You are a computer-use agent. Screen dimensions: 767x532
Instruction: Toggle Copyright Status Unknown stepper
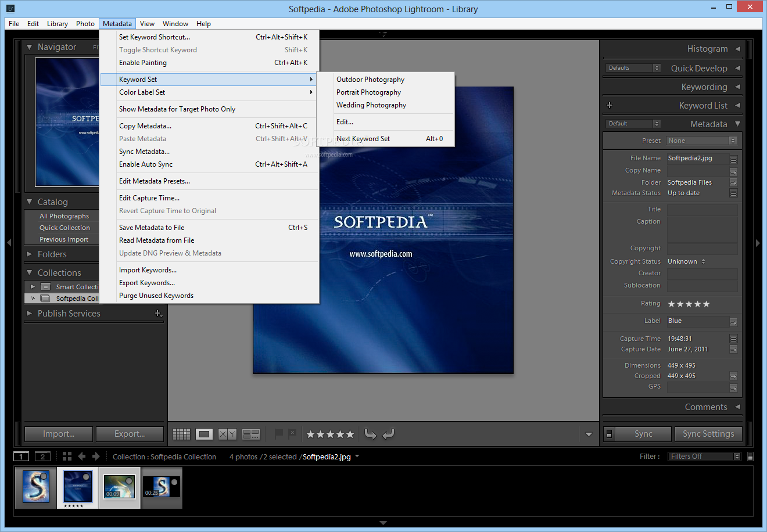pos(703,261)
